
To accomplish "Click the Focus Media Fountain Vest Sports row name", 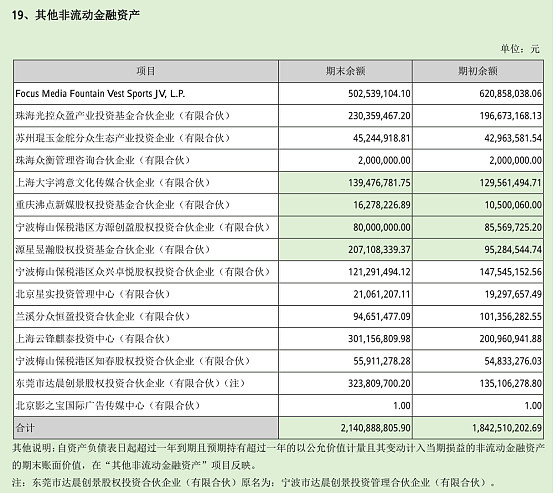I will [x=100, y=94].
